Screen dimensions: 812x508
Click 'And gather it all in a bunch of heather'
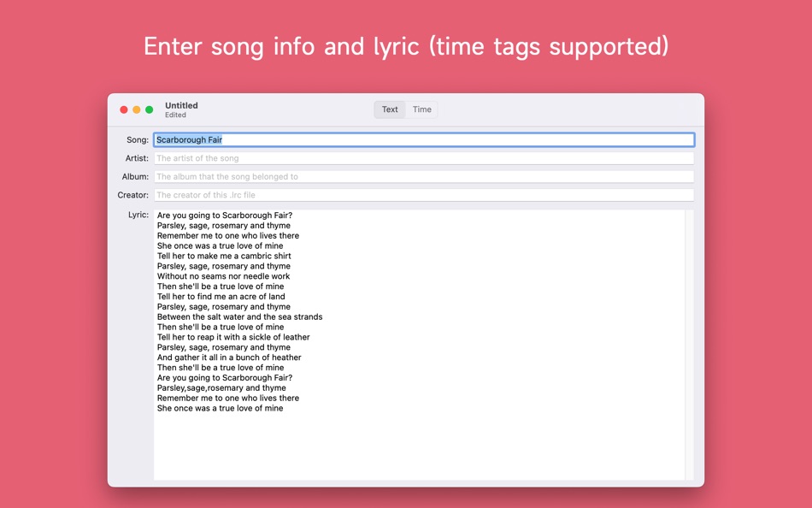tap(229, 357)
